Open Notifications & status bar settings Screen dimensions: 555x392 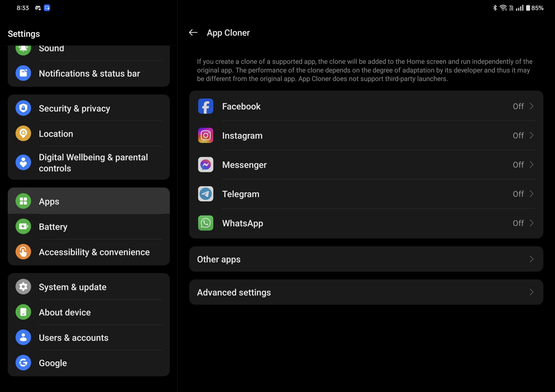point(89,73)
